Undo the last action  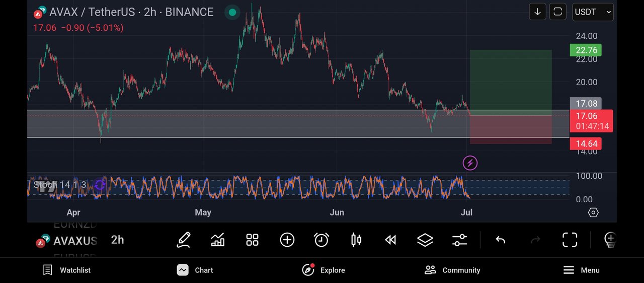500,240
